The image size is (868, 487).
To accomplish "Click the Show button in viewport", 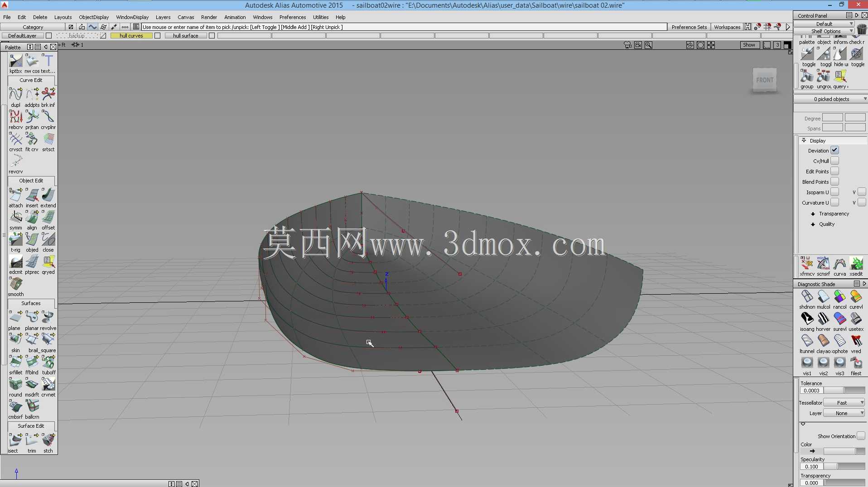I will [x=749, y=45].
